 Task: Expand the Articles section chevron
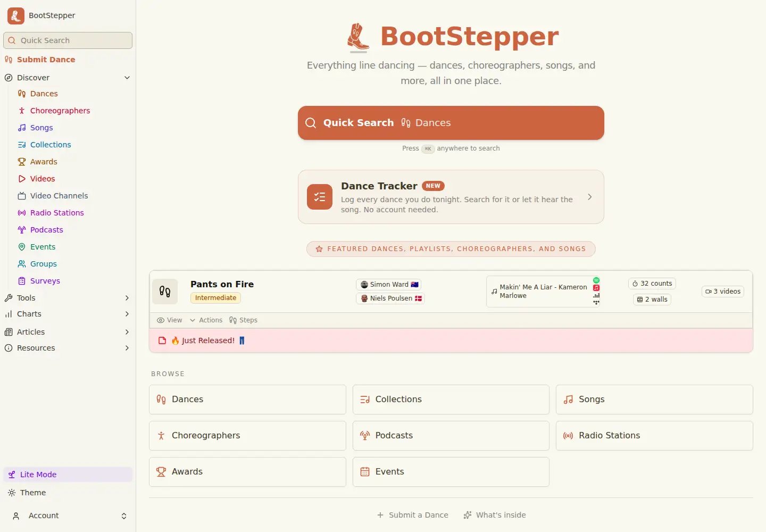tap(127, 332)
